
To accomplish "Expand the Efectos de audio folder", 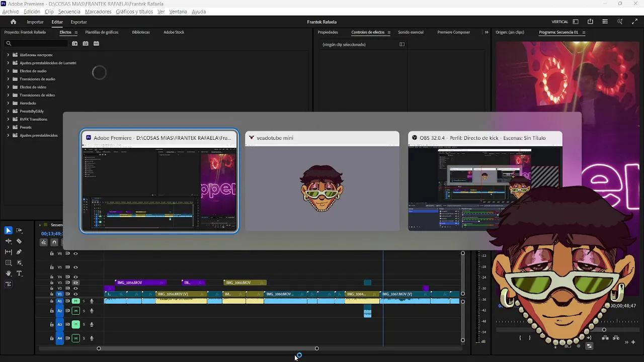I will 8,71.
